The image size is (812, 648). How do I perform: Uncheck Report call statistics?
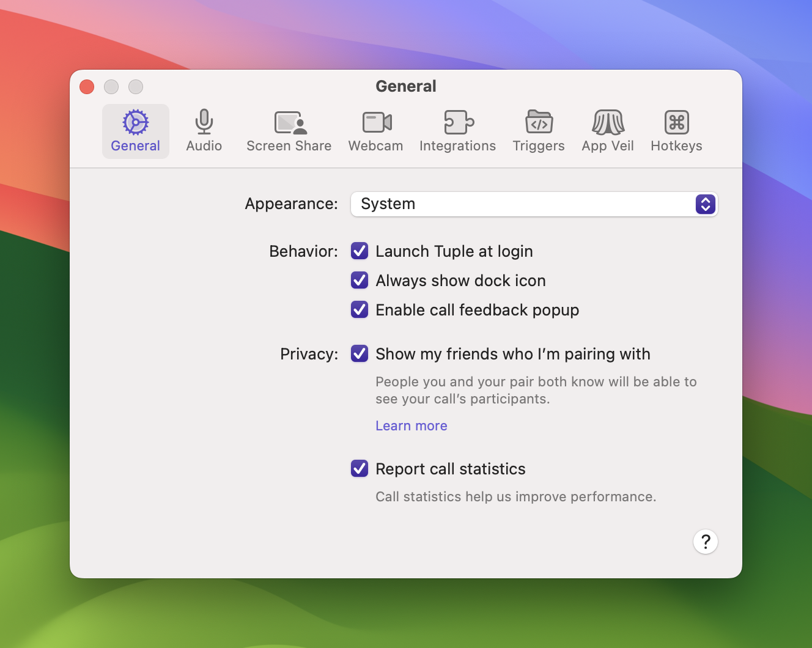pyautogui.click(x=360, y=469)
